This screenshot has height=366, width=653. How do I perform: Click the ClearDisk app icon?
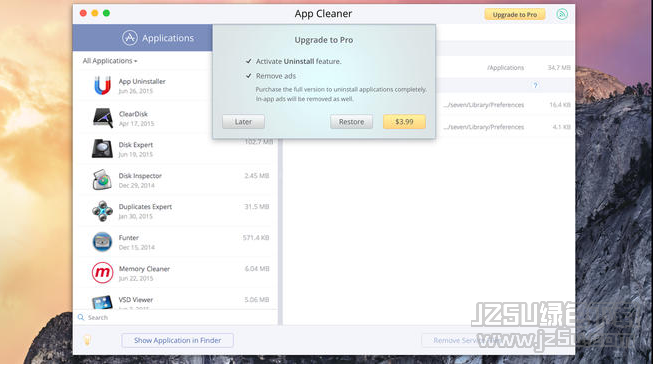[x=102, y=118]
